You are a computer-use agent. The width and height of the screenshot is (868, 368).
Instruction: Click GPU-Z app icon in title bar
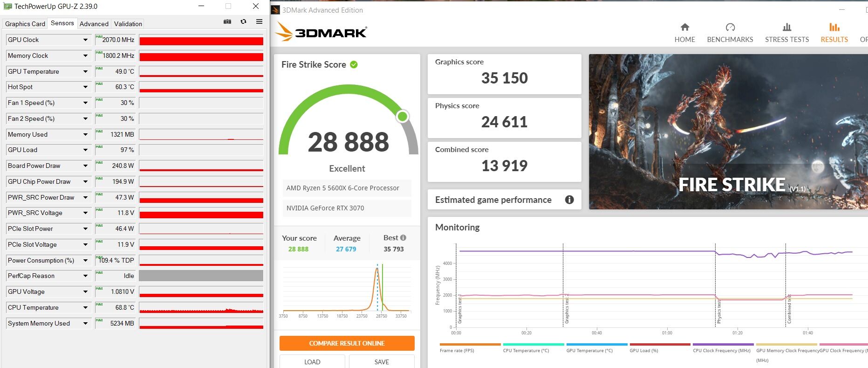point(7,7)
